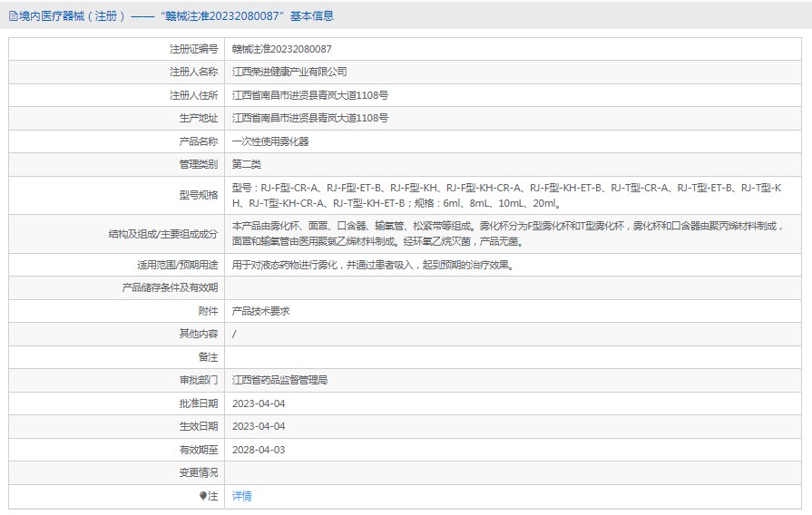Click the 生产地址 address value
The width and height of the screenshot is (812, 515).
point(310,118)
